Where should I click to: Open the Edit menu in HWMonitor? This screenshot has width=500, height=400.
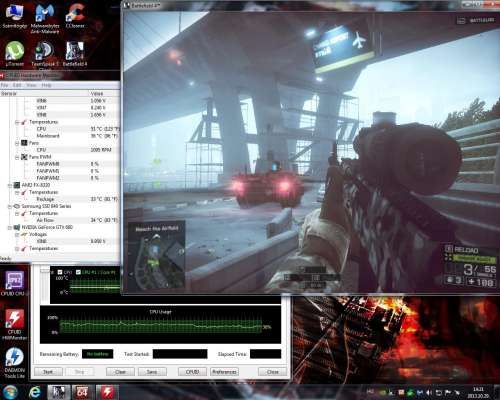pos(17,85)
